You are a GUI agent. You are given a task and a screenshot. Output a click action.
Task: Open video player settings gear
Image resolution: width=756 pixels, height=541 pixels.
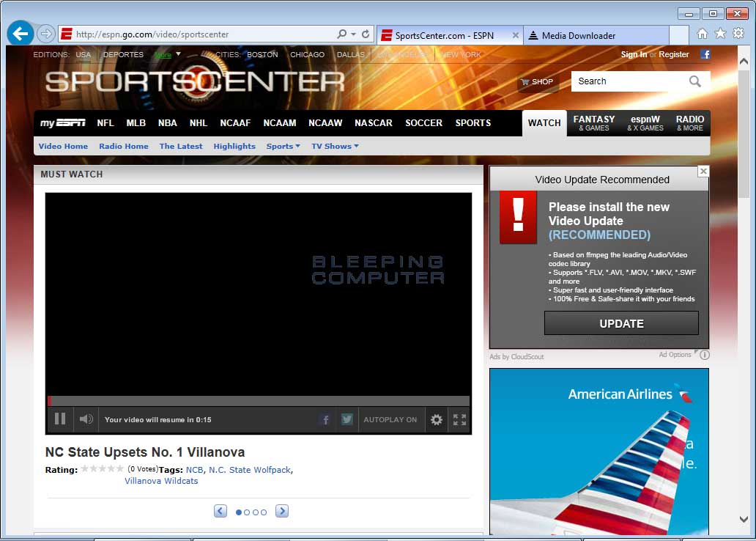[x=437, y=420]
